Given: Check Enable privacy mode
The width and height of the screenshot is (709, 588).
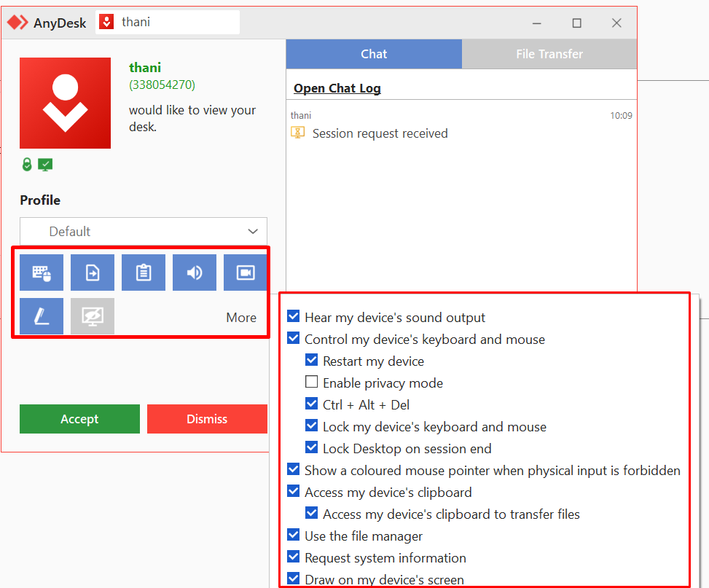Looking at the screenshot, I should pos(312,382).
